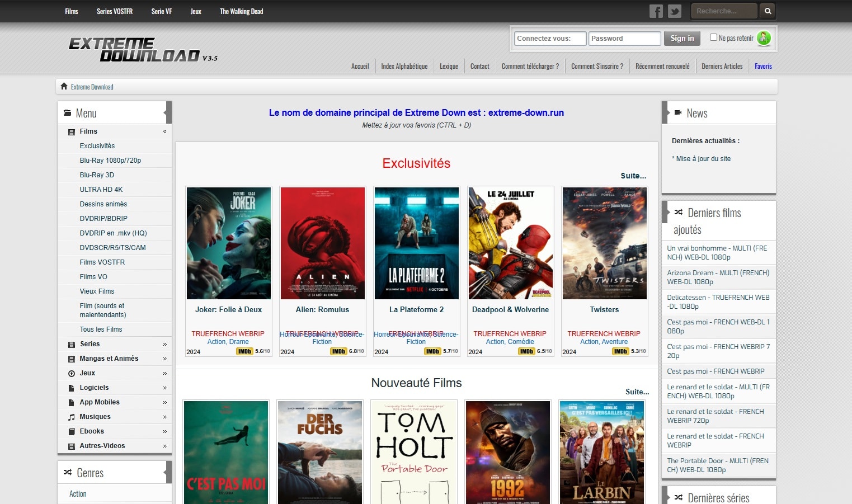Open Mise à jour du site news
This screenshot has width=852, height=504.
point(703,159)
